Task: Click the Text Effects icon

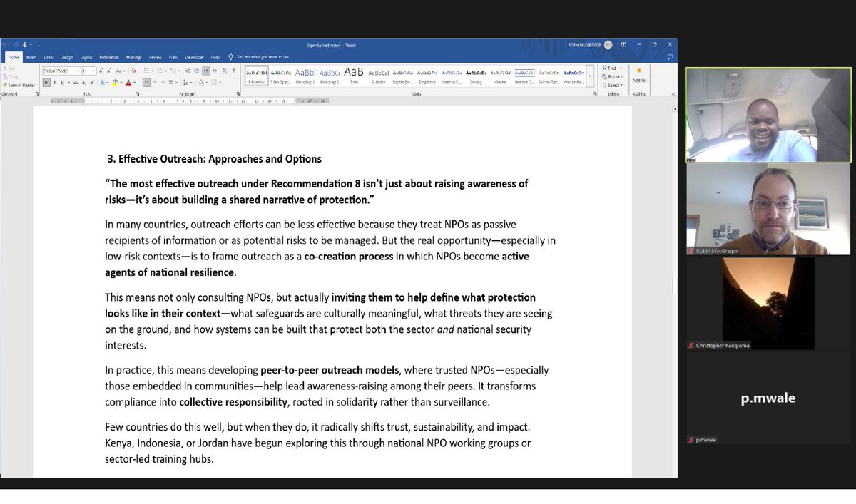Action: (x=102, y=82)
